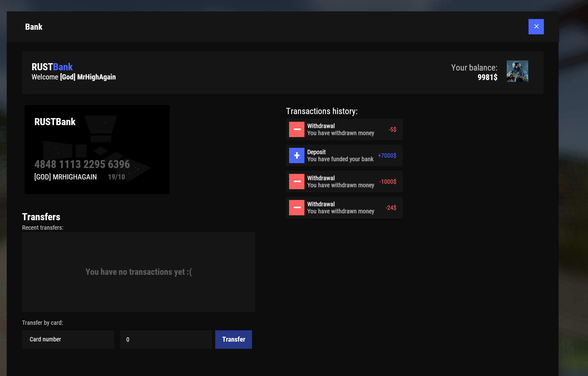Click the 9981$ balance value

click(487, 77)
